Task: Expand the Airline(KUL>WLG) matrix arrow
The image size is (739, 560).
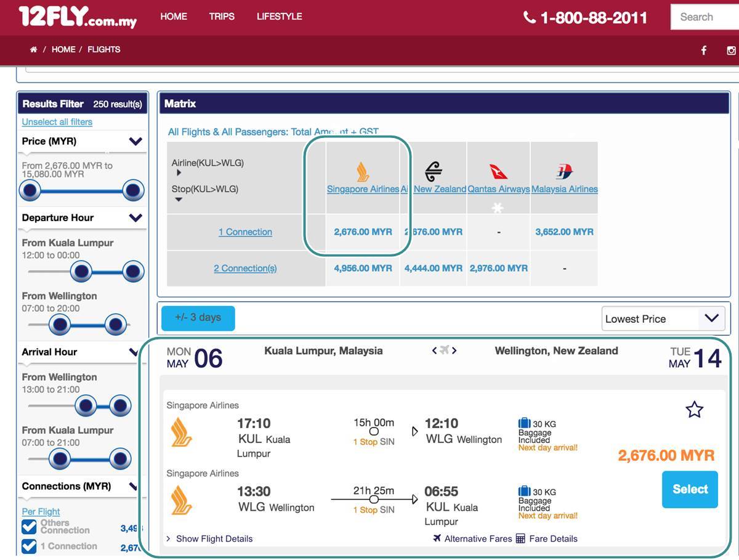Action: 179,173
